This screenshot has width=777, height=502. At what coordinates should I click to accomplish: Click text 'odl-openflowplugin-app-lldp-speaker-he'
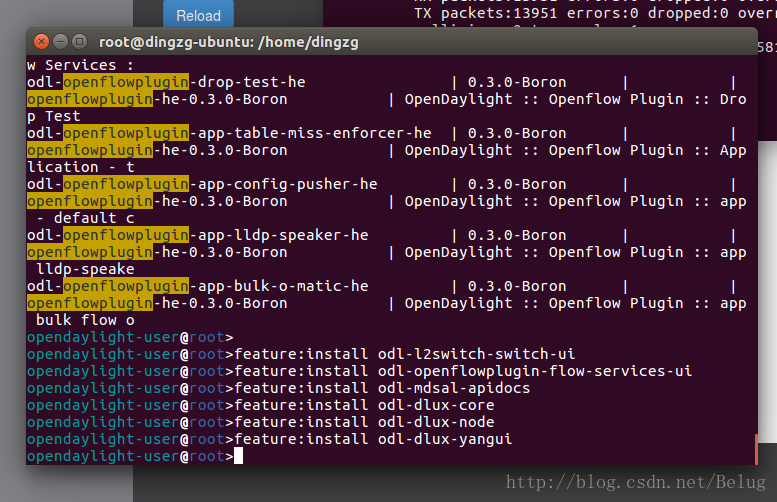tap(198, 235)
